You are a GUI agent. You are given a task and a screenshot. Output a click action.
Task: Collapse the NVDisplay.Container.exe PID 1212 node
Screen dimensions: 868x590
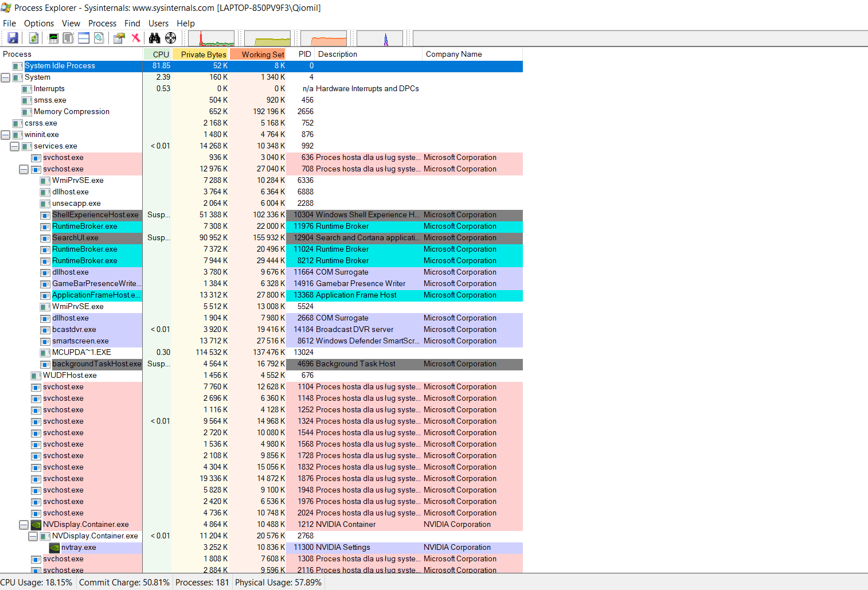(24, 525)
